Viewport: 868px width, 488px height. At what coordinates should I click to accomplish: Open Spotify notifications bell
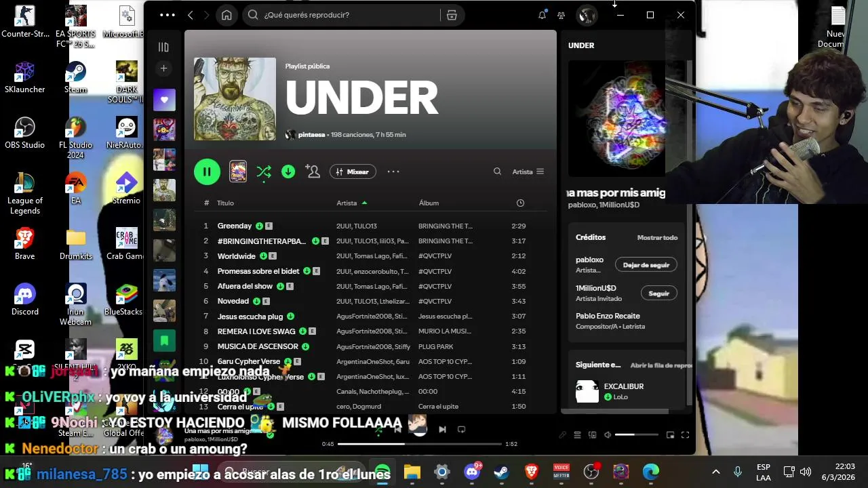[542, 15]
